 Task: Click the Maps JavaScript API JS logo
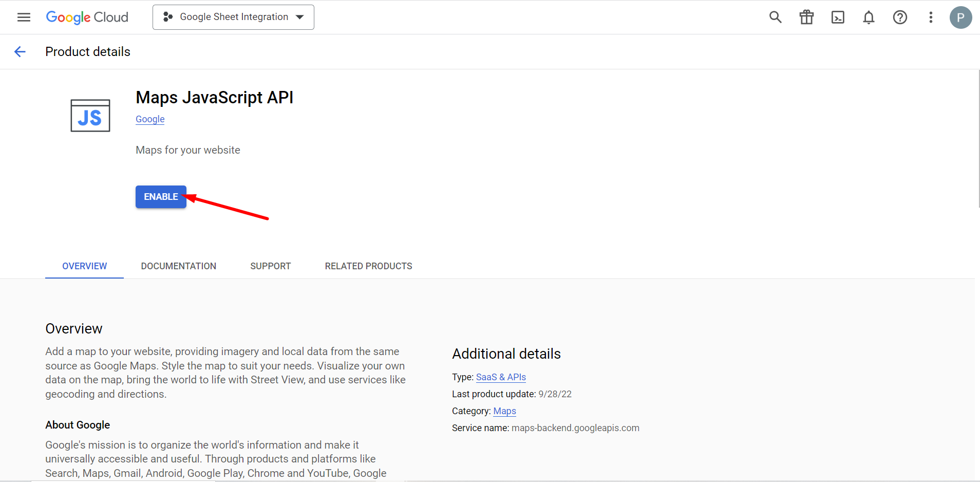(x=90, y=116)
